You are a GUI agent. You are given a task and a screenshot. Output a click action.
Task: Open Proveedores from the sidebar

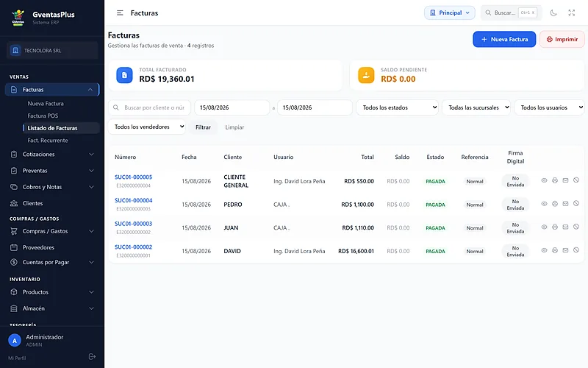point(52,247)
